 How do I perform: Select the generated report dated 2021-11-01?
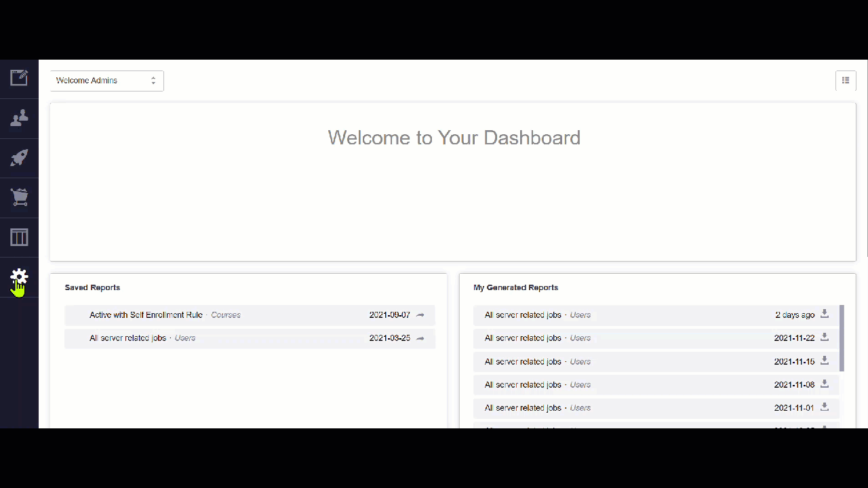[656, 408]
